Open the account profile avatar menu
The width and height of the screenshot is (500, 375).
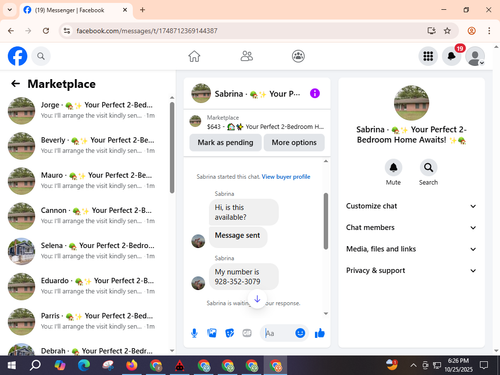[475, 56]
